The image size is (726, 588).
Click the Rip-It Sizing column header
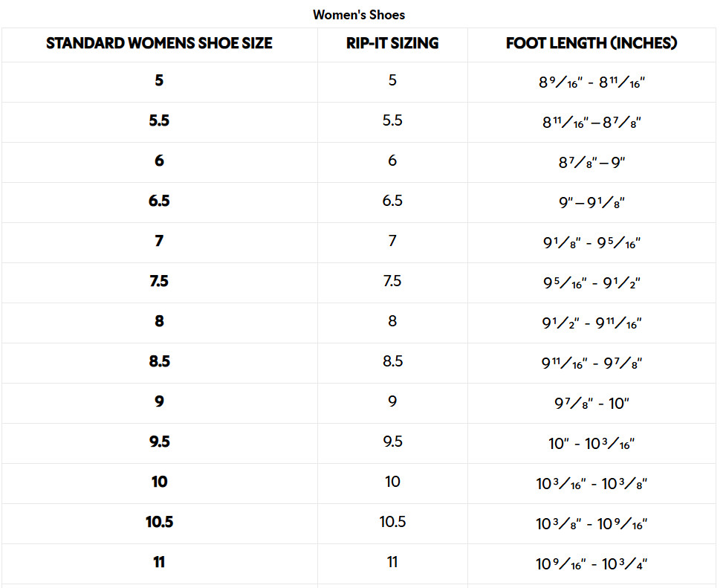(x=392, y=43)
